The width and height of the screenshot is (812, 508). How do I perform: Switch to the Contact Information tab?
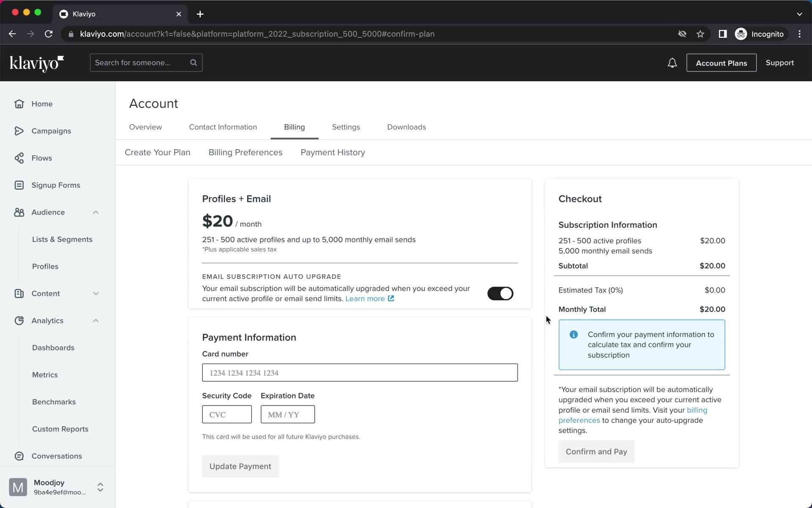click(223, 127)
